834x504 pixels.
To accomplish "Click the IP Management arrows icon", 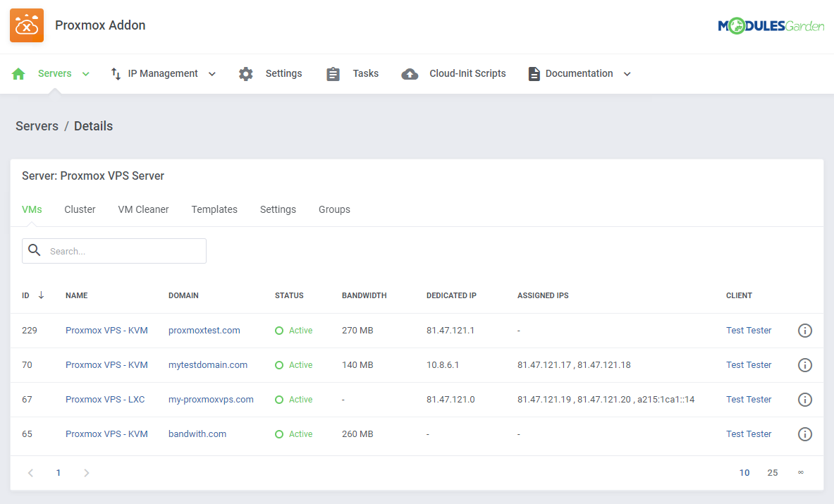I will coord(116,73).
